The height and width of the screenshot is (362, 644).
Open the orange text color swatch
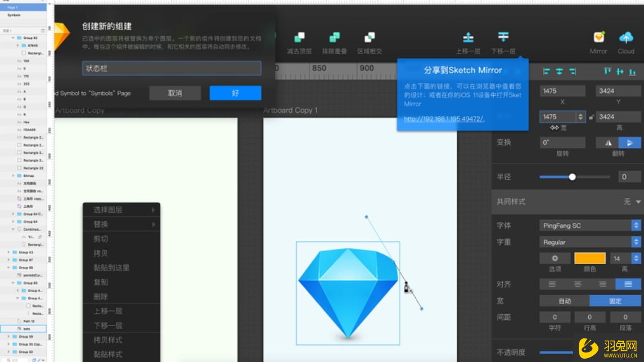pyautogui.click(x=590, y=258)
